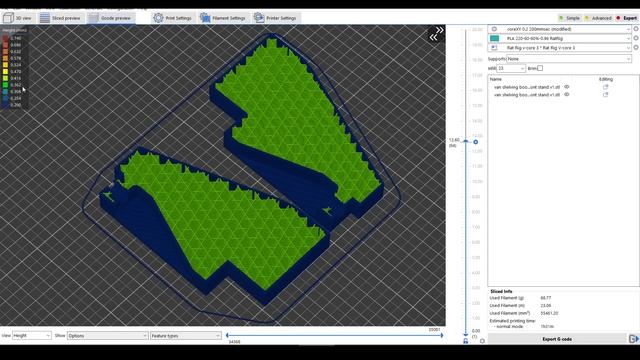Click the layer slider settings cog icon

pos(482,341)
